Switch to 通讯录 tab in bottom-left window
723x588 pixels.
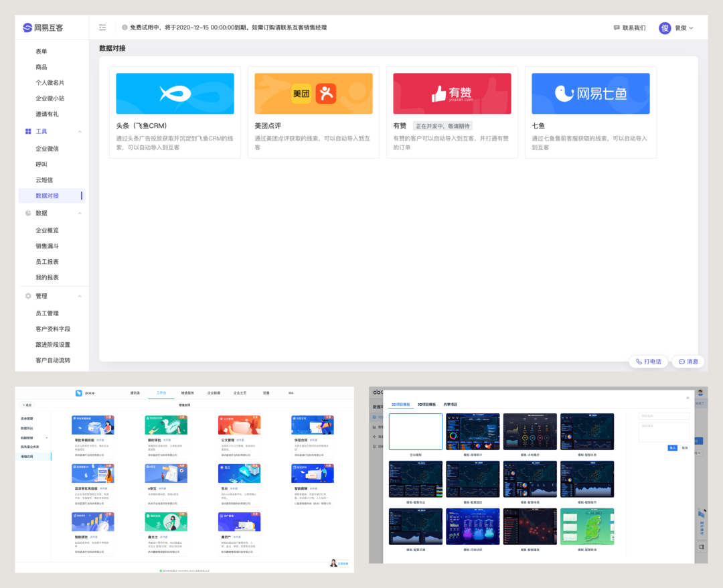point(135,393)
